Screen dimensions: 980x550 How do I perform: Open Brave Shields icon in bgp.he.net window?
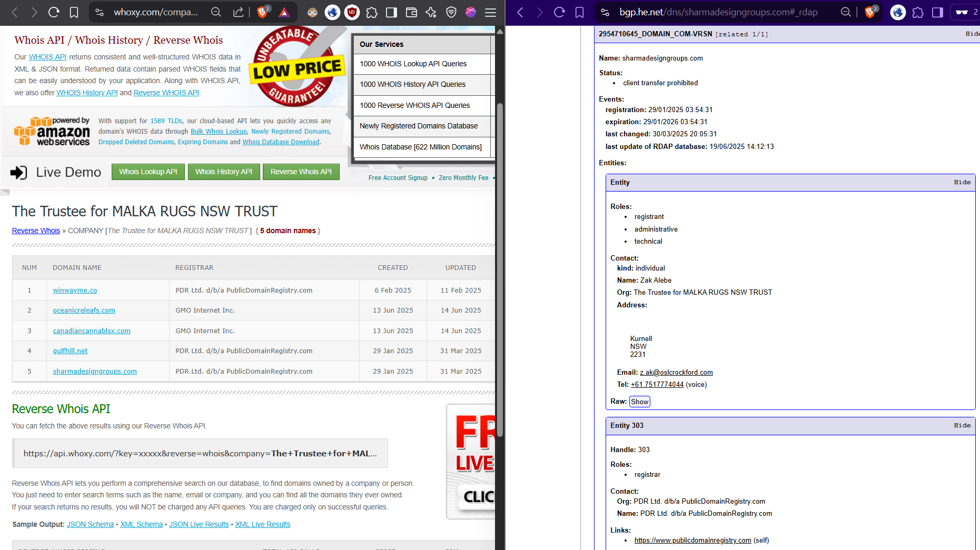click(x=870, y=12)
